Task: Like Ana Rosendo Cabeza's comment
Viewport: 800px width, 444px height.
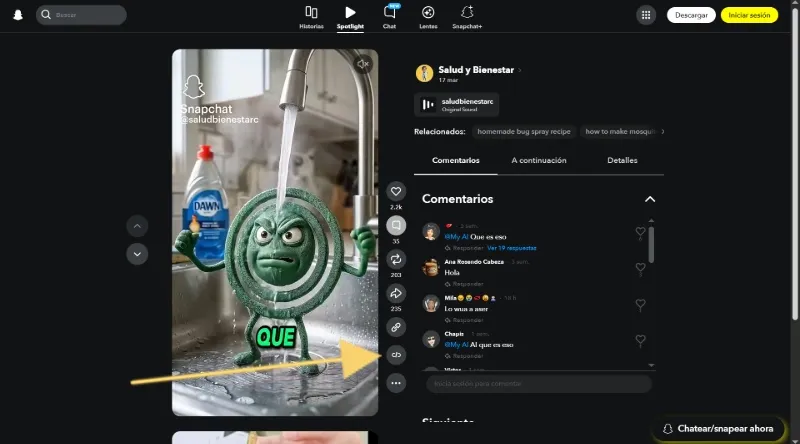Action: tap(640, 267)
